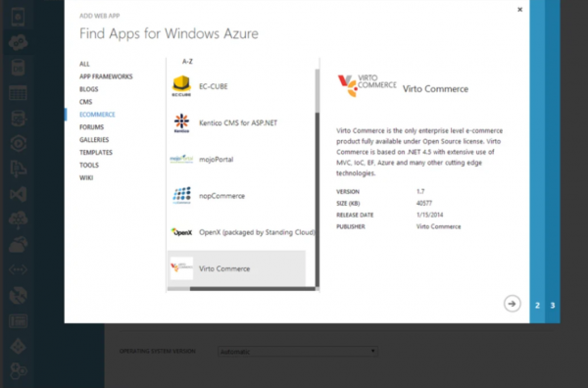Open the media play-circle sidebar icon
Screen dimensions: 588x388
pos(18,144)
